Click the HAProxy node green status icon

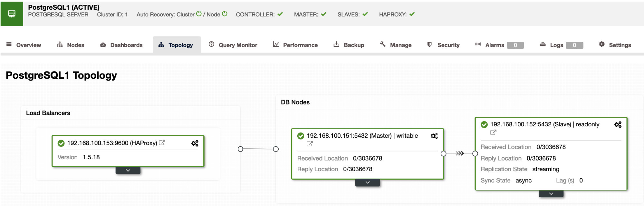pyautogui.click(x=61, y=143)
